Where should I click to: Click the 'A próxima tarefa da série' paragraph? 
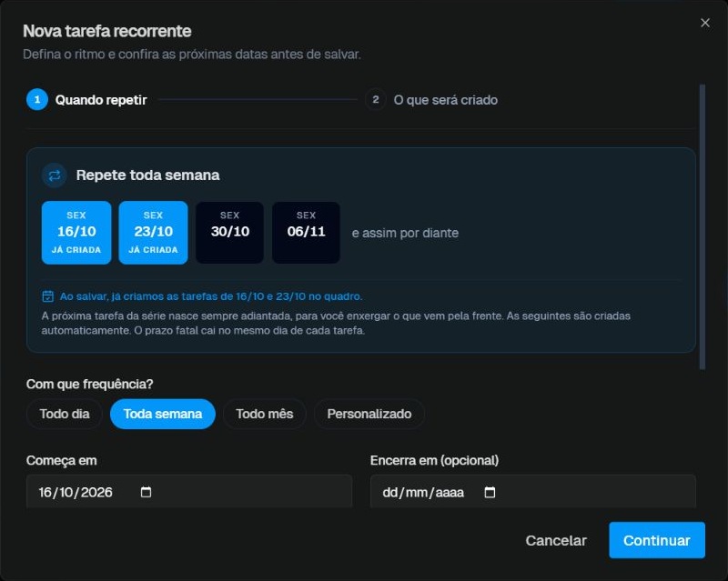[336, 323]
